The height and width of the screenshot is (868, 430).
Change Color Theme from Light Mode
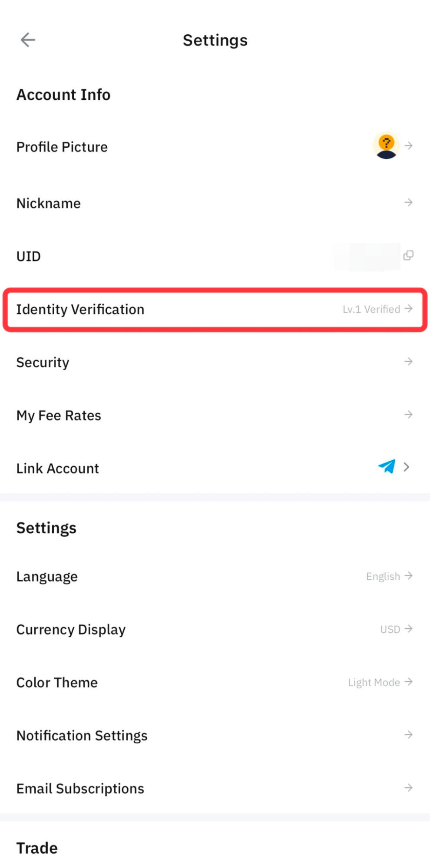coord(380,682)
